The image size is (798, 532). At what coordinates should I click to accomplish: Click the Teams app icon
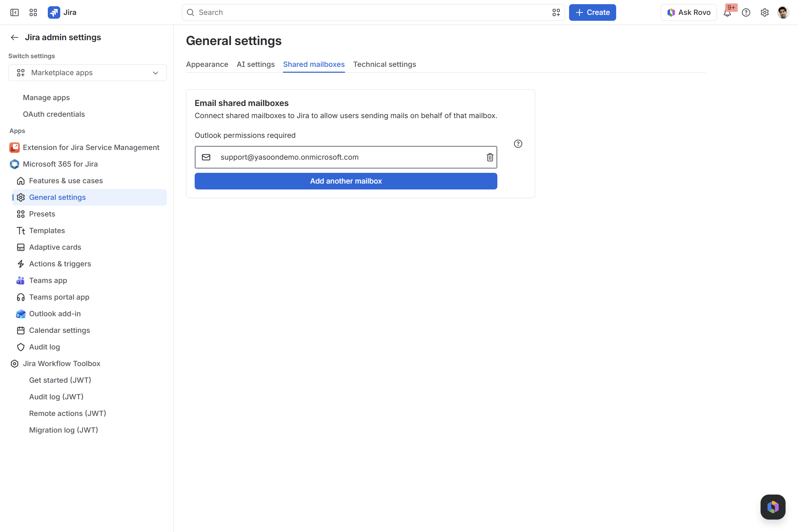tap(20, 281)
